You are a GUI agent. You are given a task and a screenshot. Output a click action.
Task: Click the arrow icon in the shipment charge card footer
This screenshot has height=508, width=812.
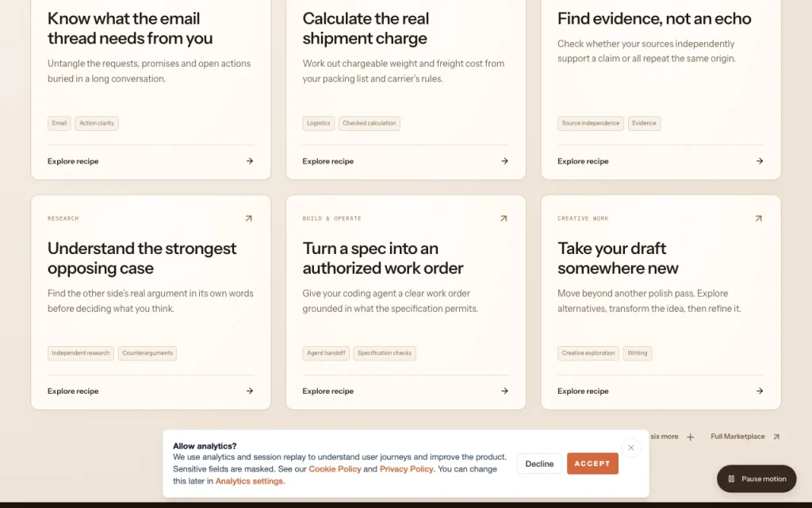(504, 161)
